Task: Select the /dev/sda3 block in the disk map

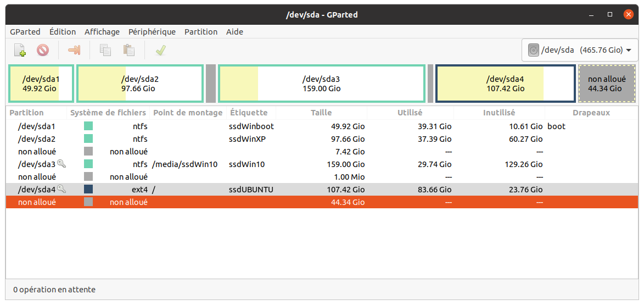Action: [321, 84]
